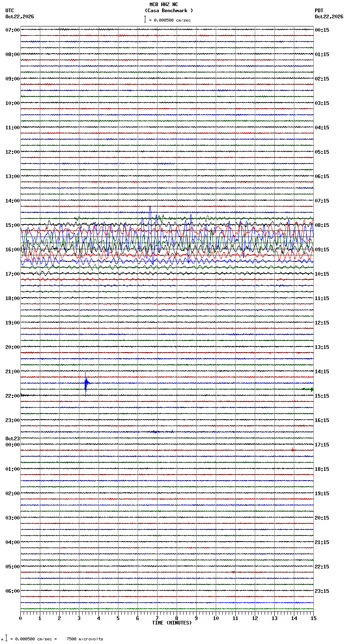Click the '07:15' PDT time label
The image size is (346, 644).
(322, 201)
